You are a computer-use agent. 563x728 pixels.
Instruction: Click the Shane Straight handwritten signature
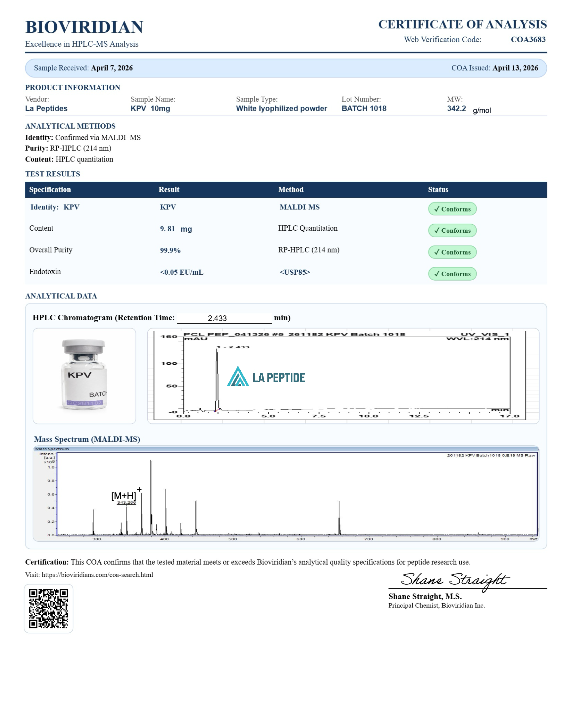click(x=455, y=580)
